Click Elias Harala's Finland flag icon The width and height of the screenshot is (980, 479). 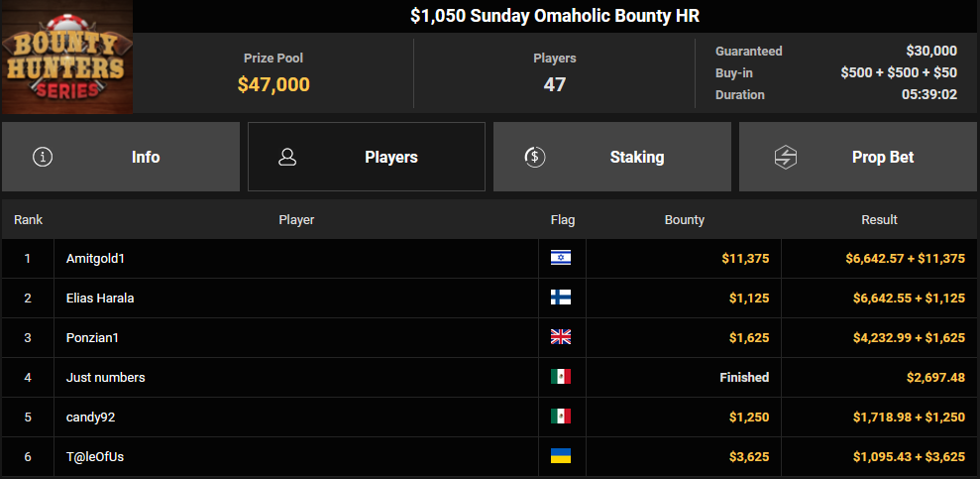(561, 298)
